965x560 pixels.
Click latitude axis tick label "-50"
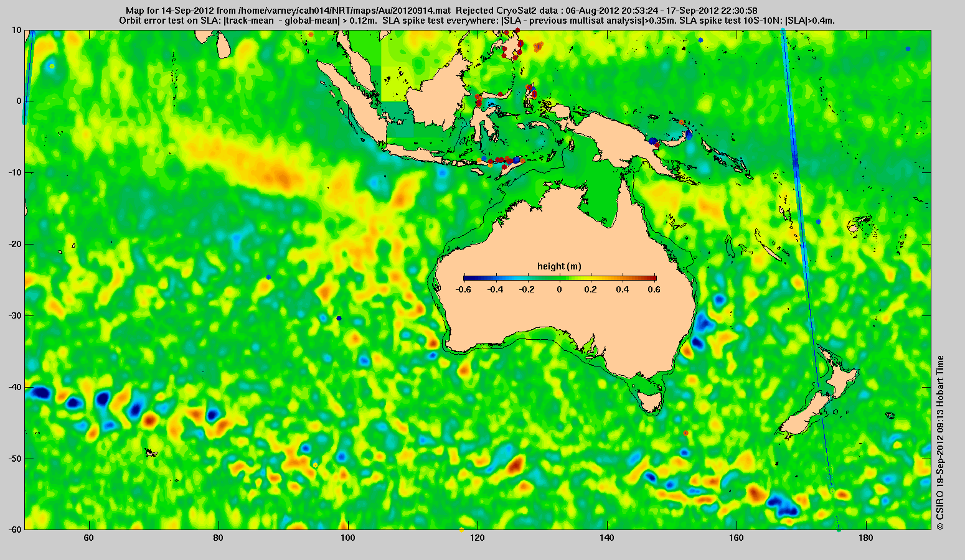[x=15, y=459]
